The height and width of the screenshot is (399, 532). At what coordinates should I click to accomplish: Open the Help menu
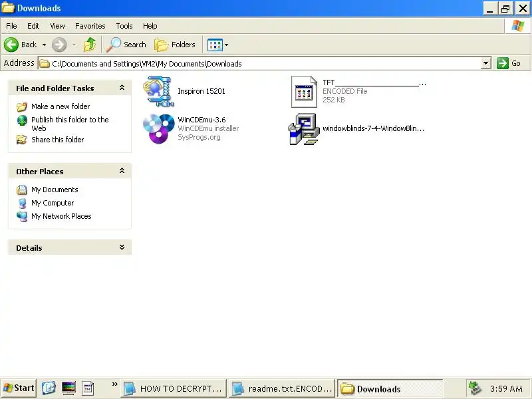[x=150, y=26]
